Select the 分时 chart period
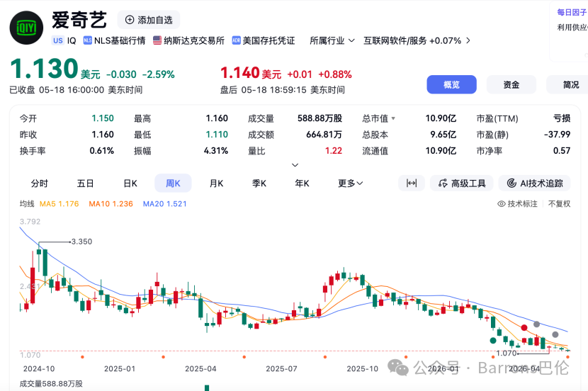 coord(40,183)
